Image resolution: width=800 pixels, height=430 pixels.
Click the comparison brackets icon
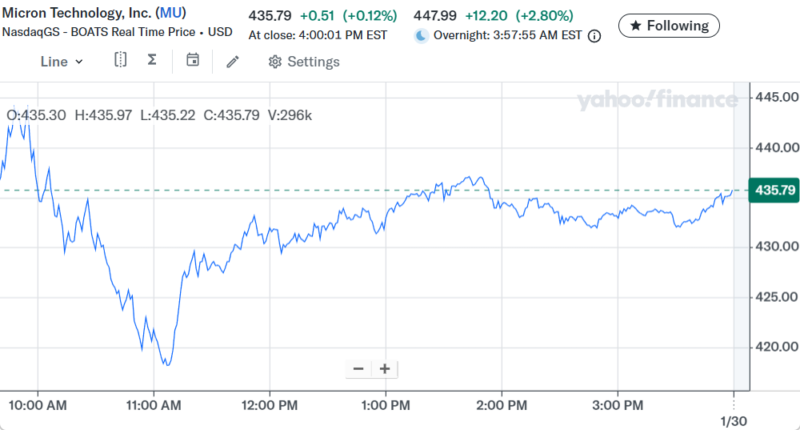click(x=120, y=61)
